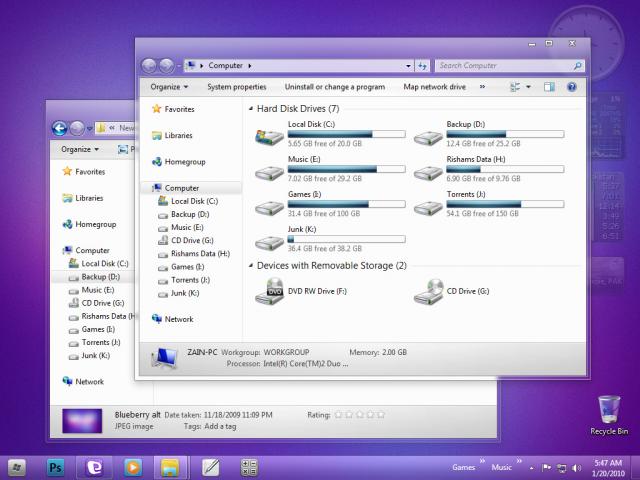Click the Photoshop icon on taskbar
The width and height of the screenshot is (640, 480).
55,467
